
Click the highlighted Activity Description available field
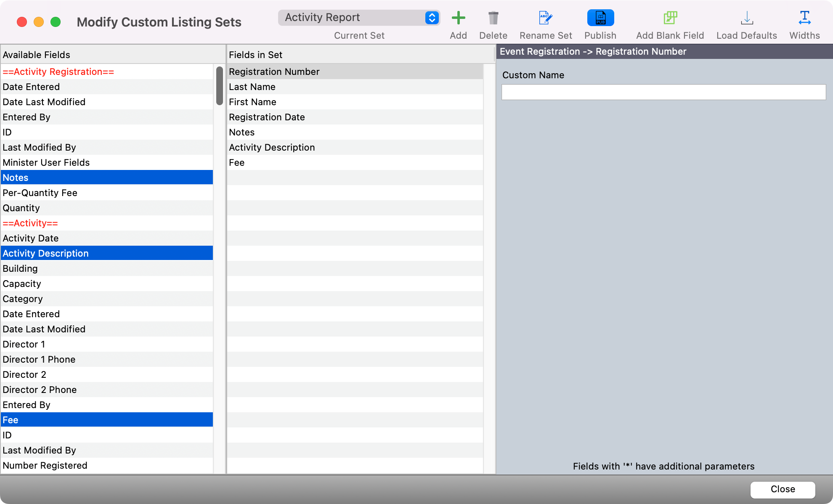45,254
